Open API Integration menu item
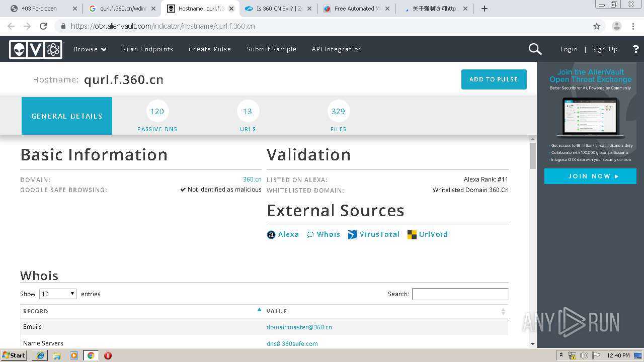The width and height of the screenshot is (644, 362). click(337, 49)
